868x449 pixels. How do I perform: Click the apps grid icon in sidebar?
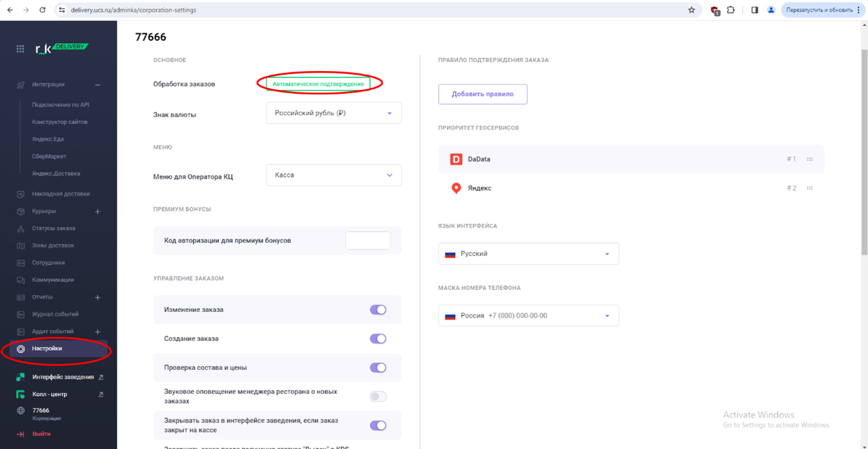tap(20, 48)
